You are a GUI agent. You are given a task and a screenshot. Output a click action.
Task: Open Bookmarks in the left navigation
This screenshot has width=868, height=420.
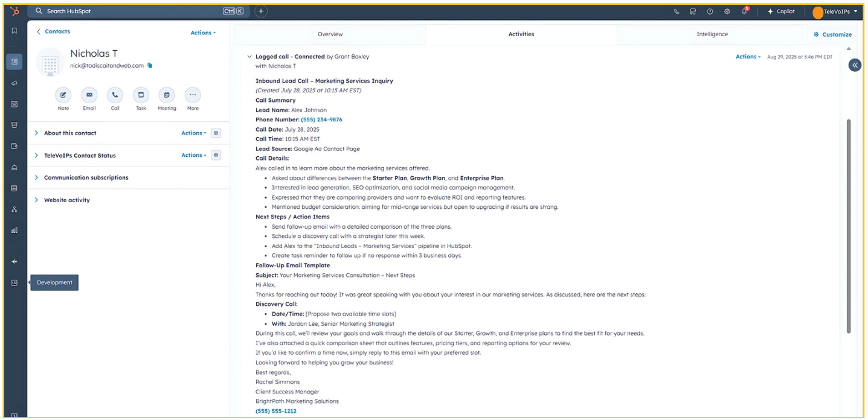pos(14,31)
